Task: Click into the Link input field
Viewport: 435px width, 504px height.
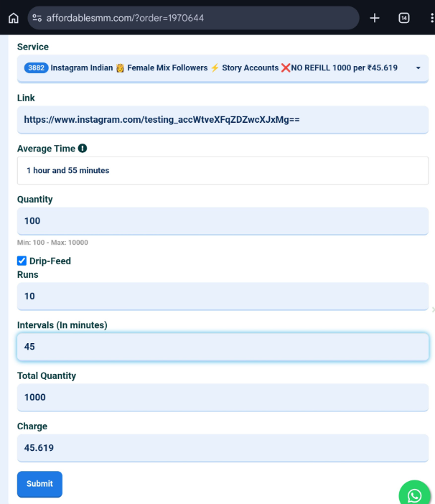Action: coord(223,120)
